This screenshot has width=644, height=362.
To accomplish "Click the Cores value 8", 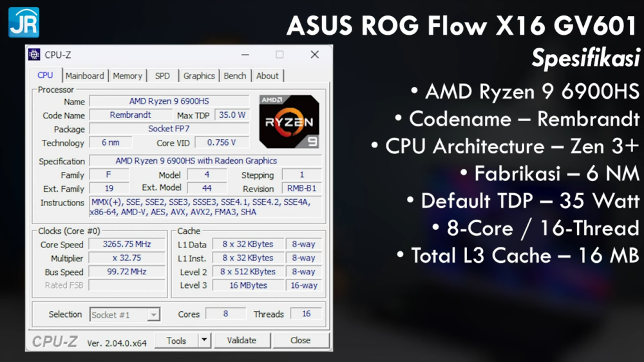I will pos(225,314).
